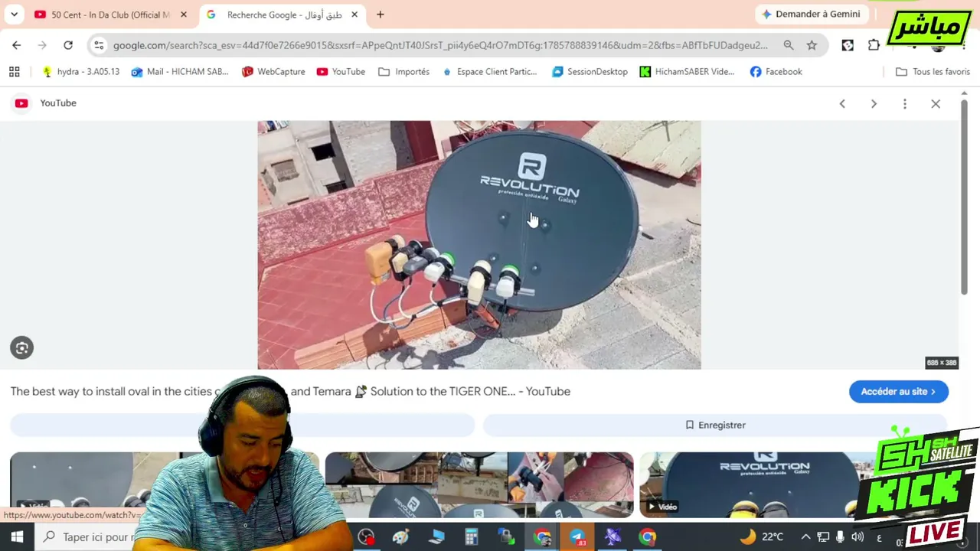Screen dimensions: 980x551
Task: Open the Facebook bookmark
Action: [776, 72]
